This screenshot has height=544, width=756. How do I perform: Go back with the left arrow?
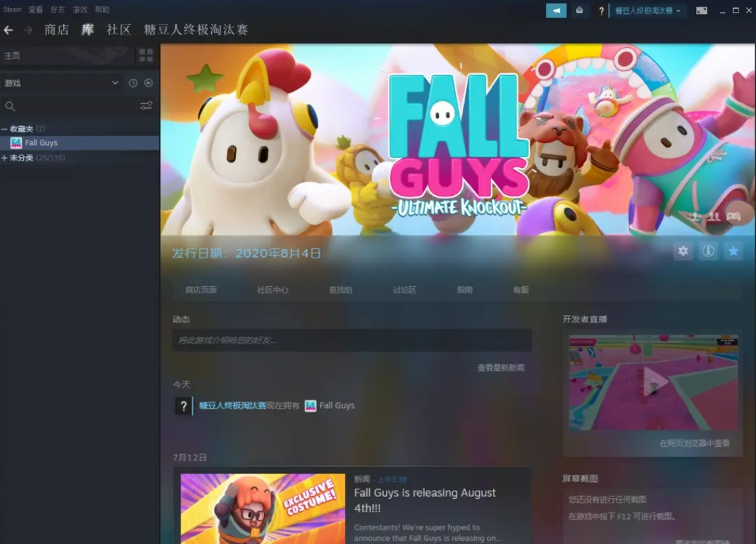tap(8, 30)
